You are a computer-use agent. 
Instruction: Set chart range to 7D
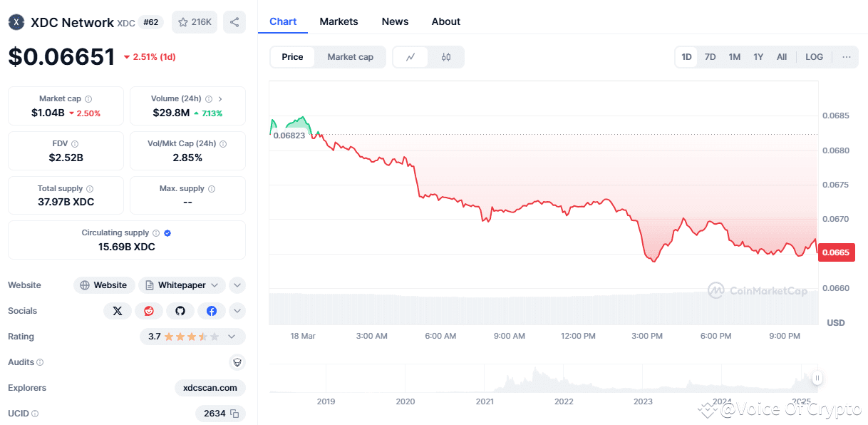(711, 57)
